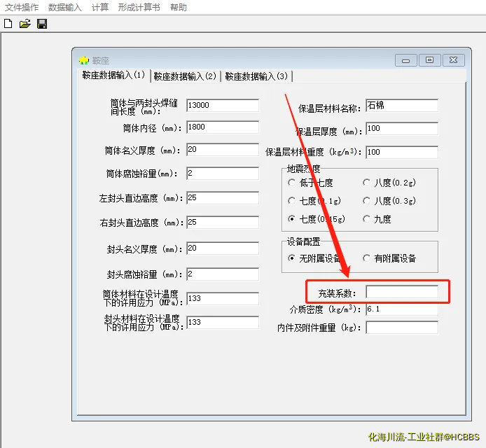
Task: Maximize the 鞍座 dialog window
Action: (x=429, y=60)
